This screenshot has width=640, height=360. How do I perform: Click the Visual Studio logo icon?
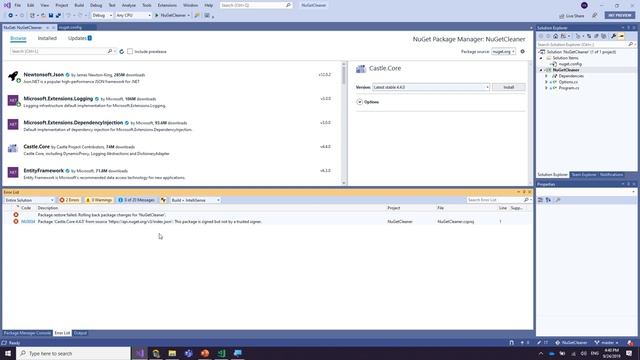(7, 5)
